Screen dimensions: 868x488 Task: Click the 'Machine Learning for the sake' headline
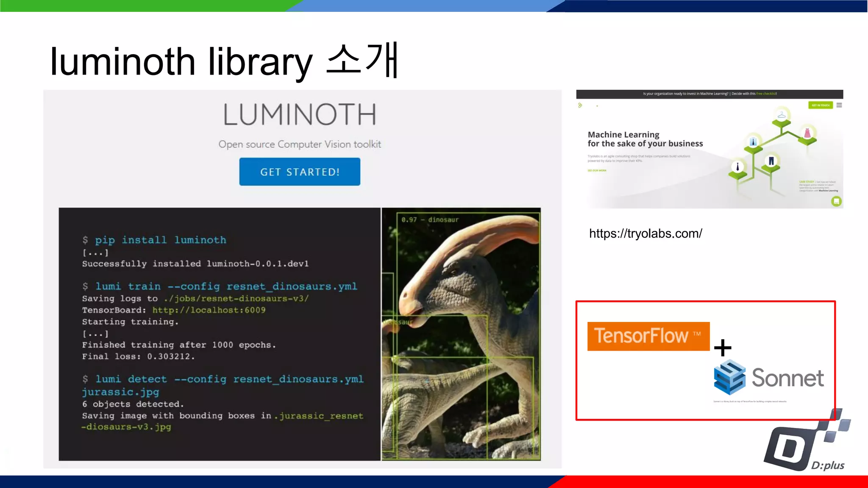pos(645,139)
